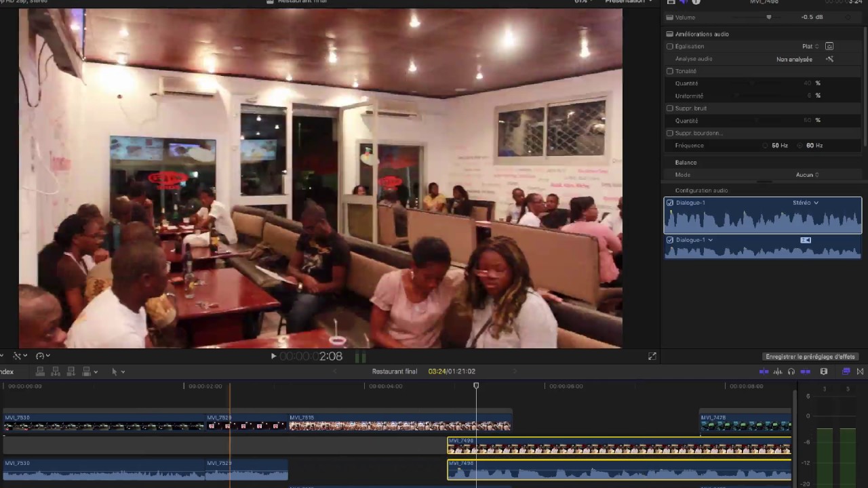
Task: Select the MVI_7530 video clip
Action: pos(104,422)
